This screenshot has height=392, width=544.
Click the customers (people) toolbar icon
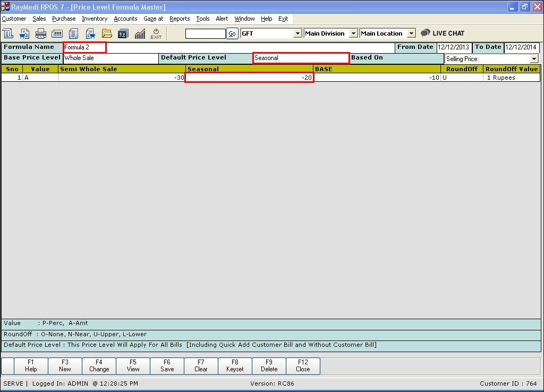click(123, 33)
